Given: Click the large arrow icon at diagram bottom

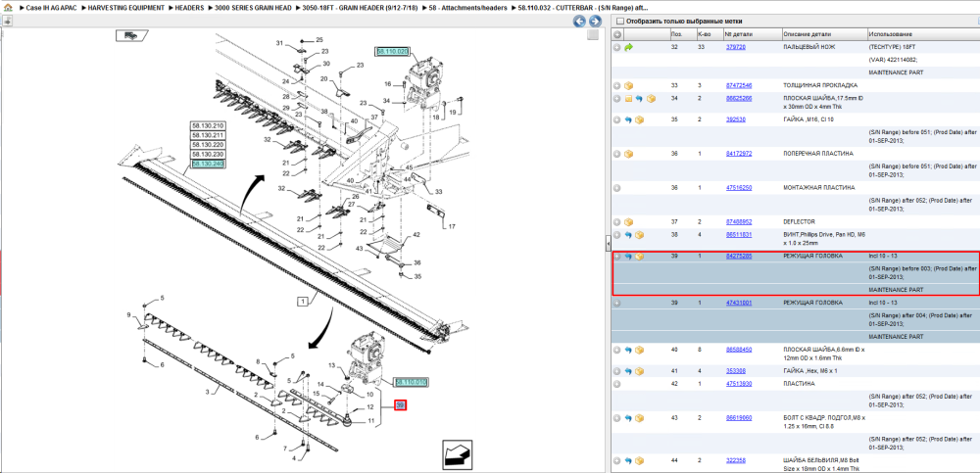Looking at the screenshot, I should pos(457,454).
